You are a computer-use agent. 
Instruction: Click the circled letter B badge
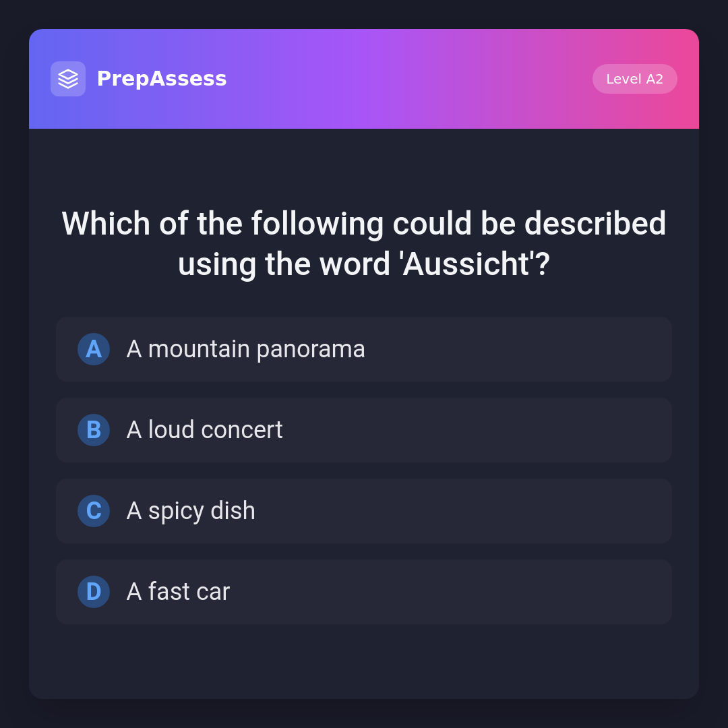click(x=94, y=430)
